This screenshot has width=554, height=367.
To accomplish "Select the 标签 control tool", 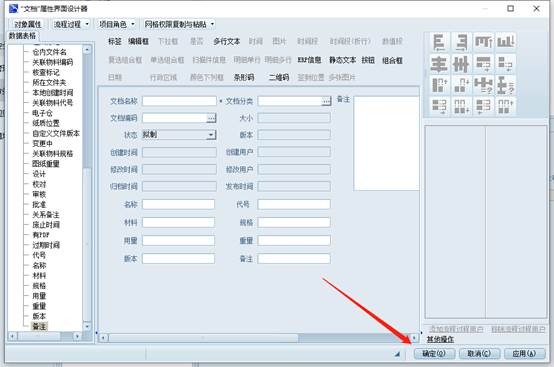I will [114, 42].
